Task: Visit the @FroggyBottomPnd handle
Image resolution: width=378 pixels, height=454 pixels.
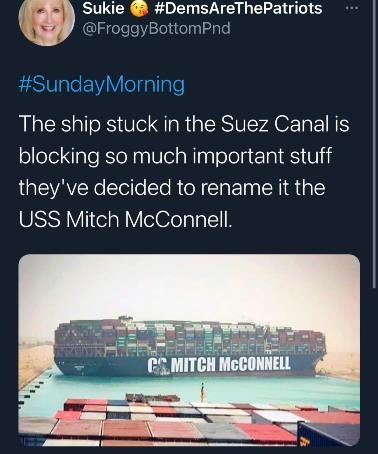Action: 156,29
